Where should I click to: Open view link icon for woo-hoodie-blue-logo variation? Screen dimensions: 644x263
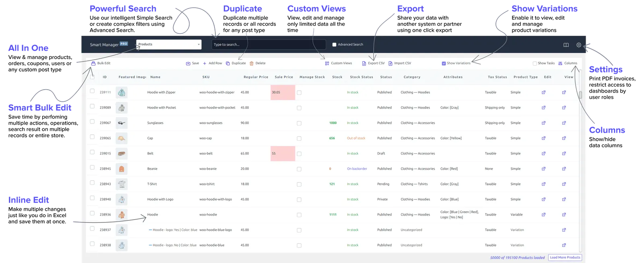[564, 230]
